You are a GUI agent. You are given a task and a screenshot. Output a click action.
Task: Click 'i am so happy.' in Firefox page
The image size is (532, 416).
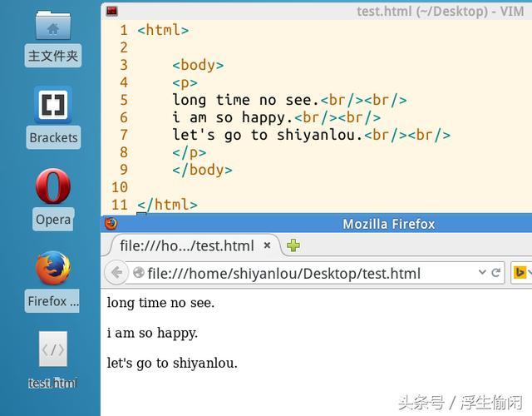[152, 333]
